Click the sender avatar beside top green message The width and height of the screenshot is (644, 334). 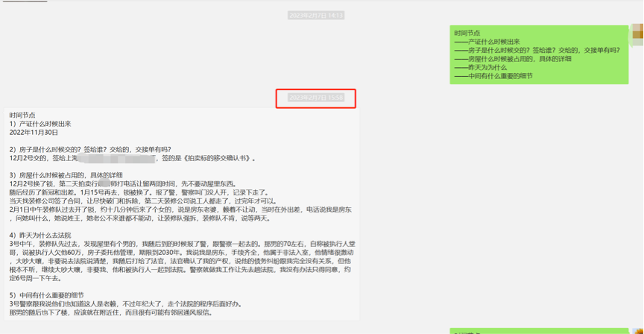tap(637, 34)
